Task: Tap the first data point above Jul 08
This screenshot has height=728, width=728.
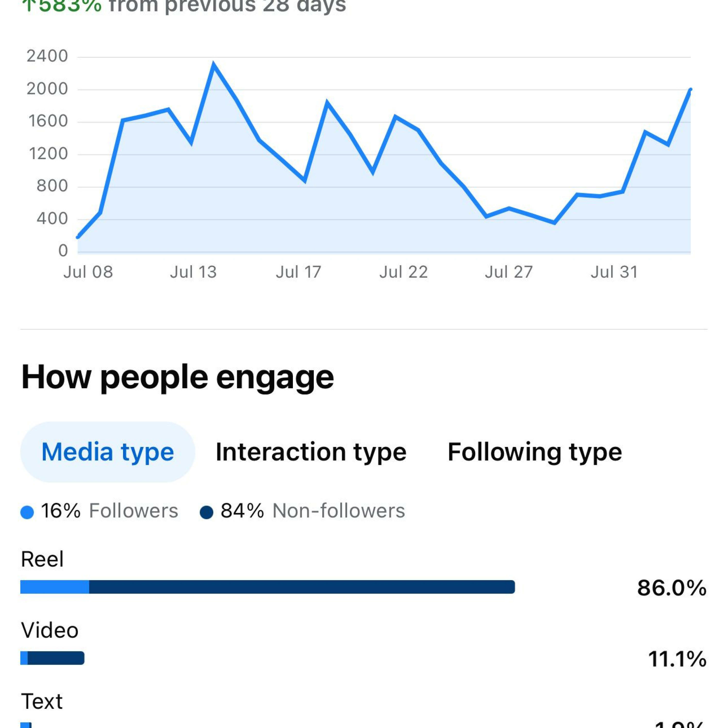Action: (78, 237)
